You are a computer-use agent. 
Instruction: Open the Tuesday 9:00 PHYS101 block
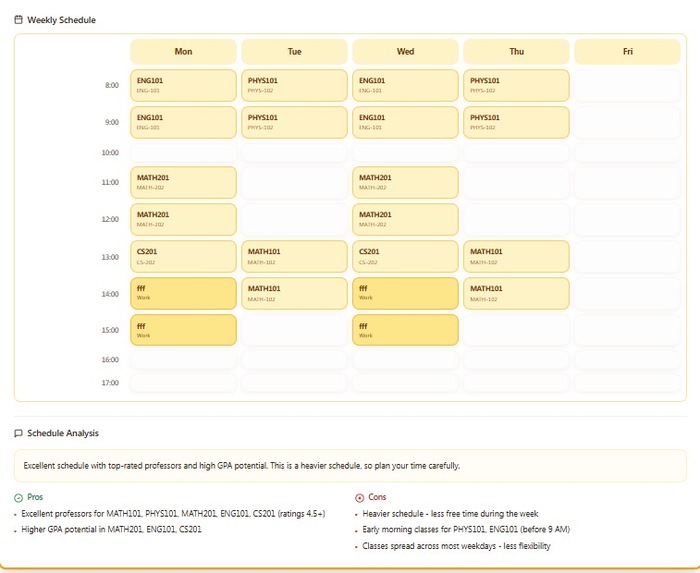pyautogui.click(x=295, y=122)
